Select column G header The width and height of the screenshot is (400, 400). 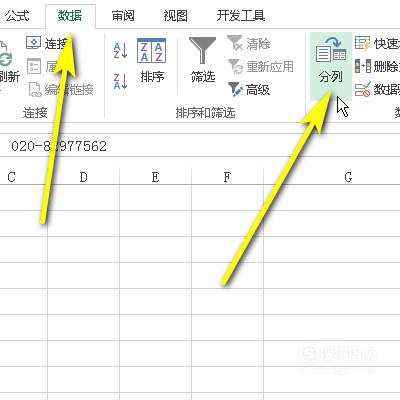(348, 177)
